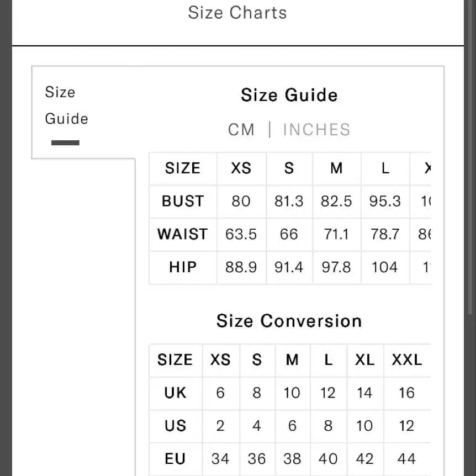Click the HIP row label

183,267
